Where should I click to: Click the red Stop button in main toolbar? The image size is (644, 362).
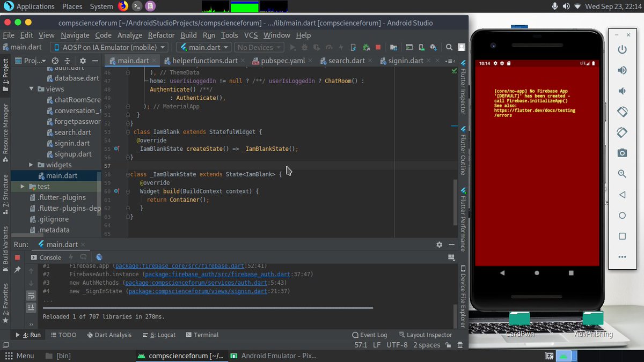click(x=378, y=47)
